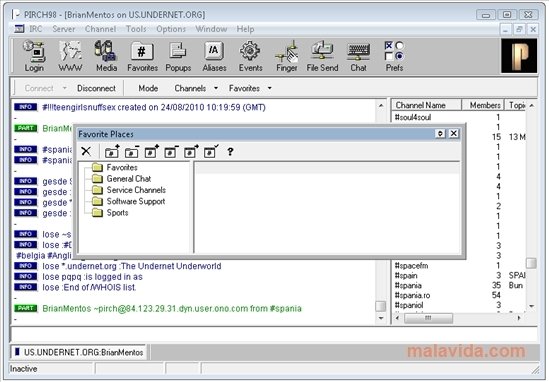Viewport: 549px width, 382px height.
Task: Open Favorite Places help question mark
Action: tap(230, 152)
